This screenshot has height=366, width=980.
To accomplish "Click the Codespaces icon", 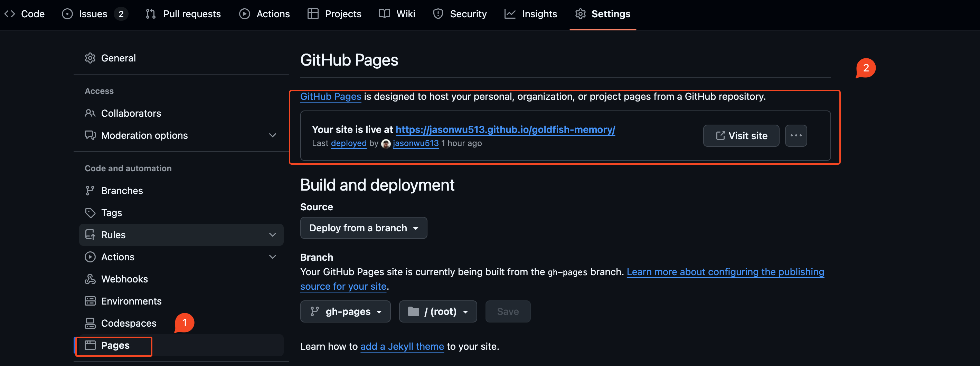I will click(x=90, y=323).
